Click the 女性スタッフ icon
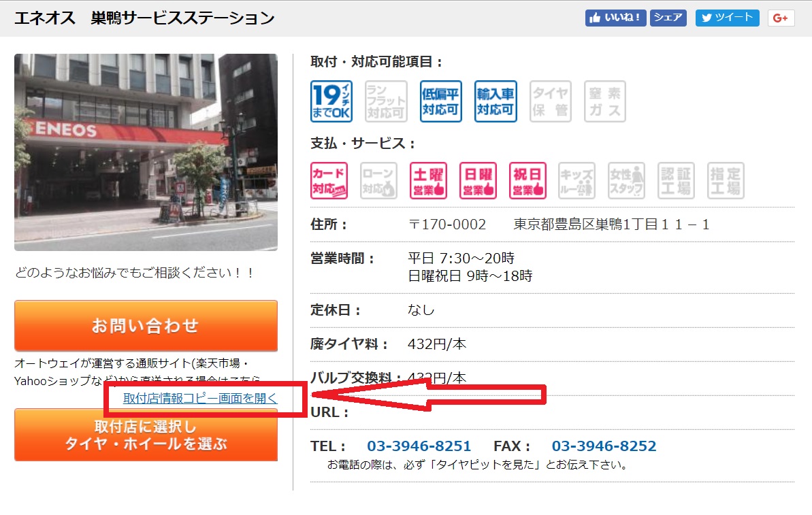812x515 pixels. pos(627,181)
